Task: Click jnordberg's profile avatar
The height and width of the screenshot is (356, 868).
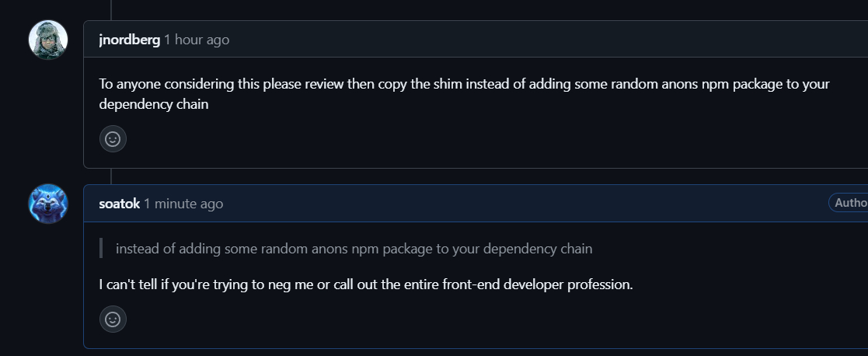Action: point(48,39)
